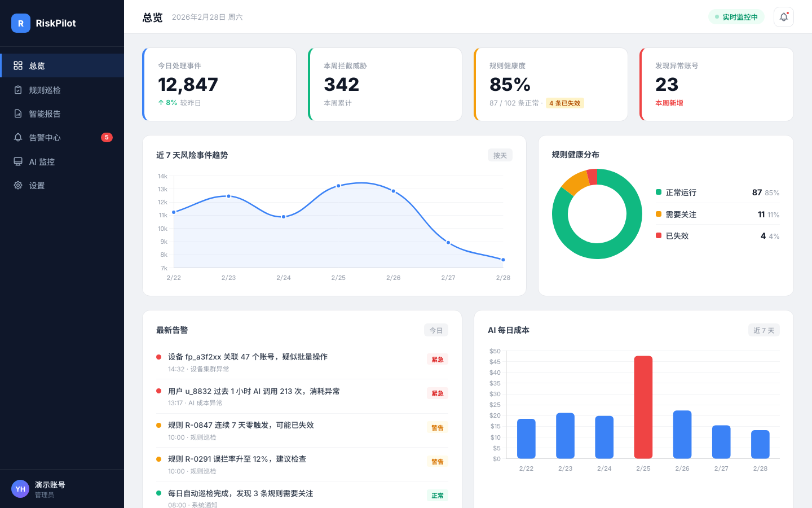Click the 总览 grid icon in sidebar
812x508 pixels.
18,65
